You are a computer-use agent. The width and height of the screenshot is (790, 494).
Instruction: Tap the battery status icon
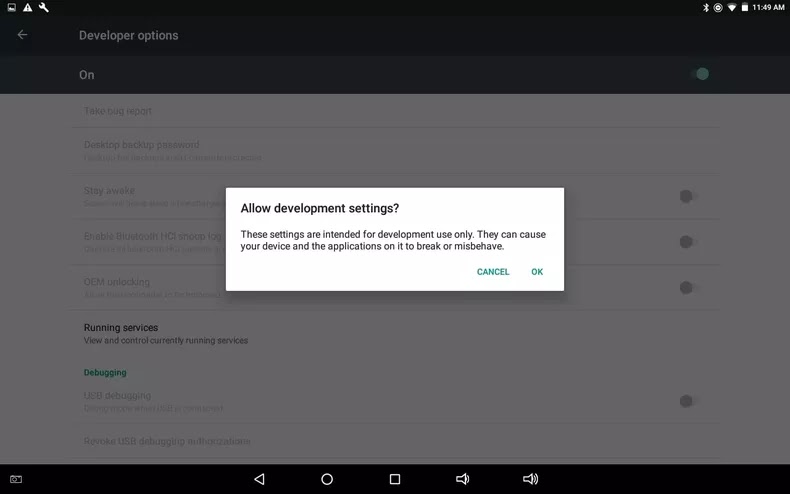745,8
